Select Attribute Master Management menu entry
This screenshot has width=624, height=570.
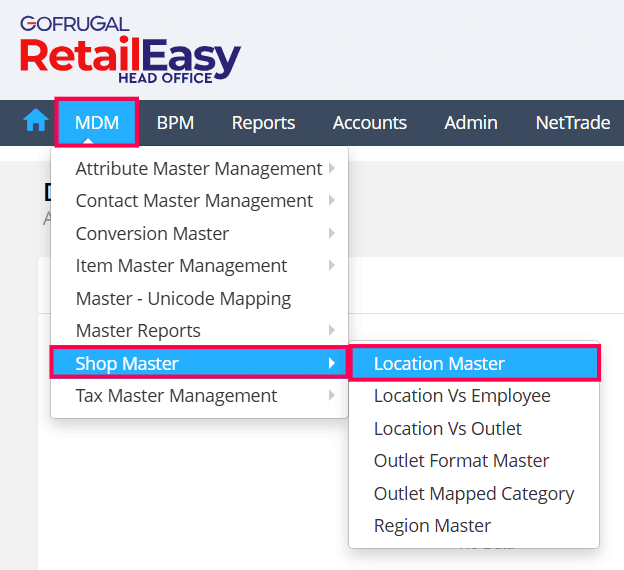199,168
